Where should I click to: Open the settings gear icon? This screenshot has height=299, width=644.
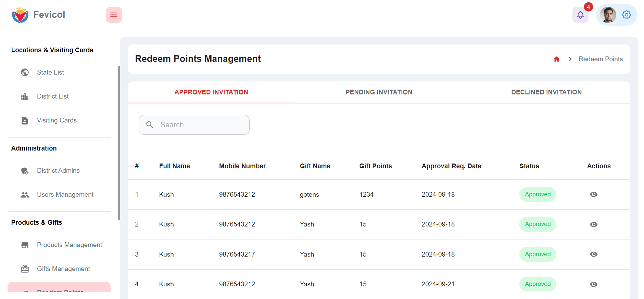(627, 15)
